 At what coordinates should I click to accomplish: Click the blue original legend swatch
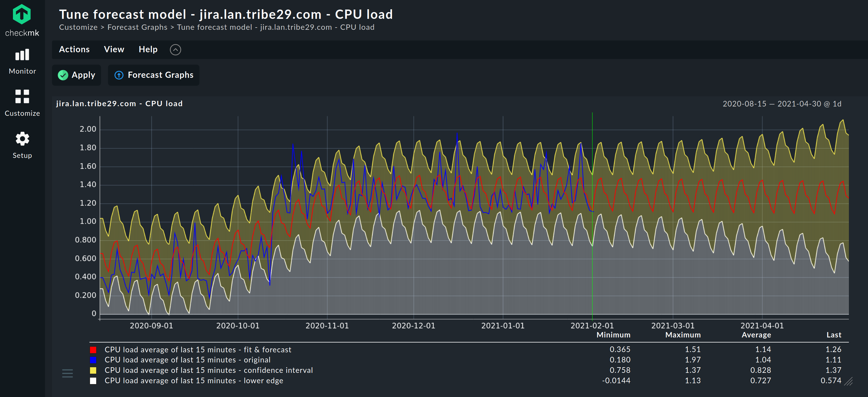(x=93, y=360)
